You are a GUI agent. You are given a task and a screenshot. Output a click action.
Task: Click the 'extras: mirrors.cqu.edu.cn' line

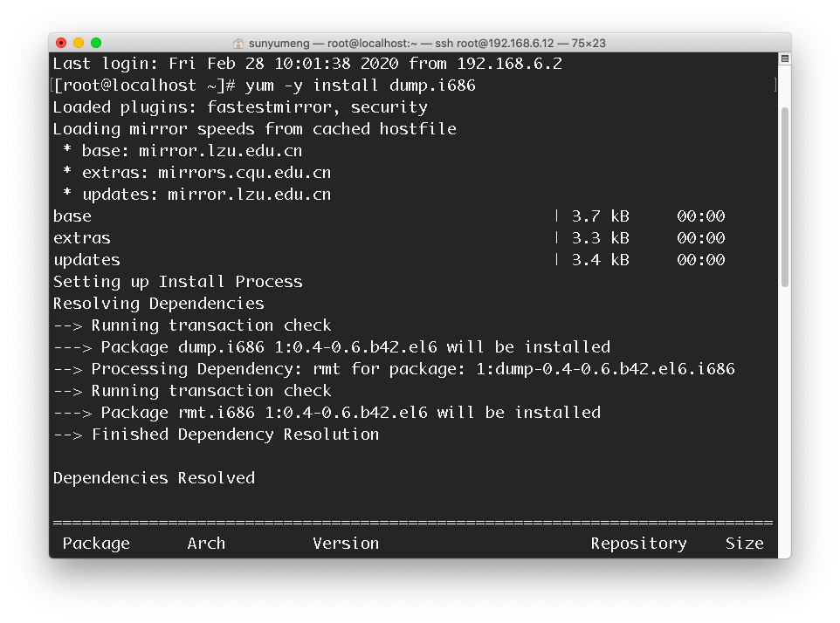click(x=196, y=173)
